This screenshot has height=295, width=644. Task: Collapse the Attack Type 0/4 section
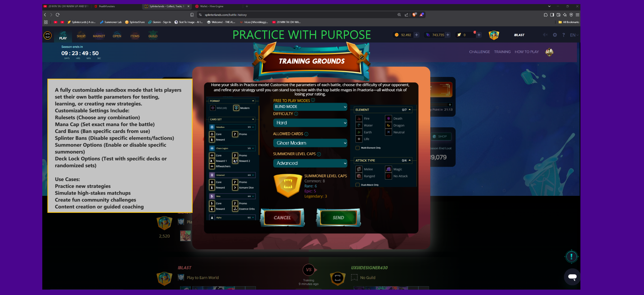[383, 160]
